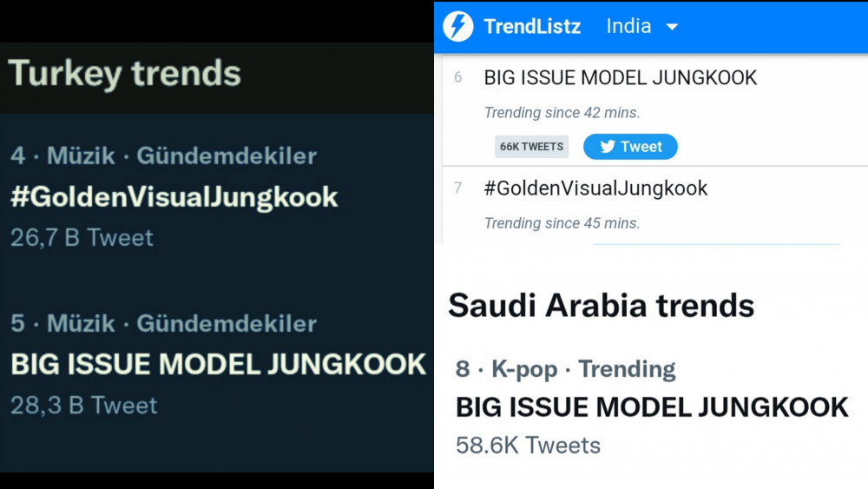Screen dimensions: 868x489
Task: Click the Turkey trends heading
Action: 124,74
